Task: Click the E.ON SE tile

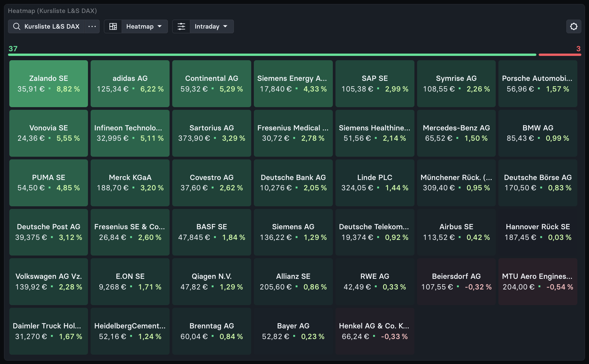Action: (x=130, y=281)
